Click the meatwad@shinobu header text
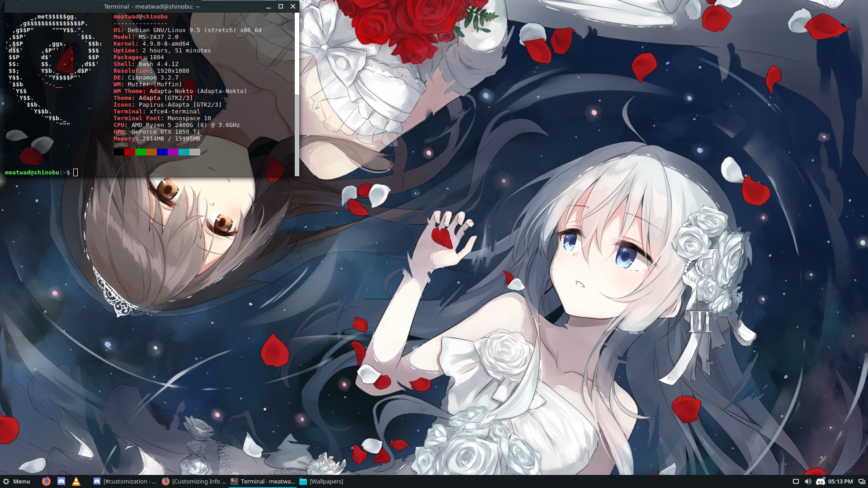Image resolution: width=868 pixels, height=488 pixels. [x=141, y=17]
